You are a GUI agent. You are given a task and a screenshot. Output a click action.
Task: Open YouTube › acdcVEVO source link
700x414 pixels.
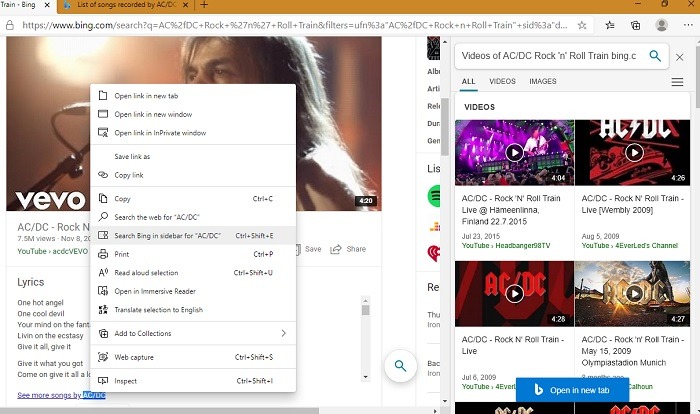53,251
